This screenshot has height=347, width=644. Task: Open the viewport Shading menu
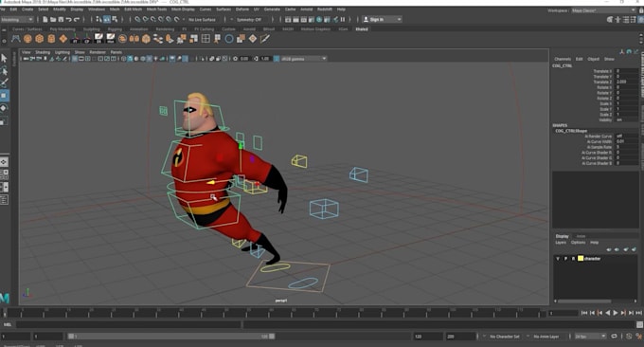[x=43, y=52]
